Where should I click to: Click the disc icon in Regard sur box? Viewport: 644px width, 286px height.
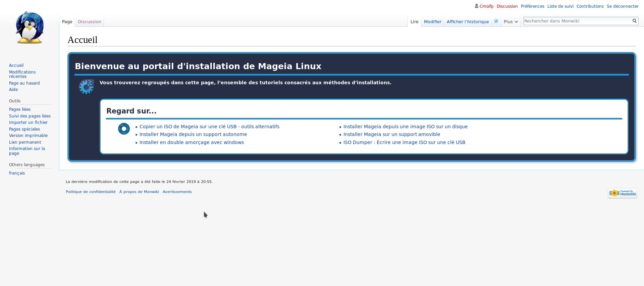coord(124,129)
